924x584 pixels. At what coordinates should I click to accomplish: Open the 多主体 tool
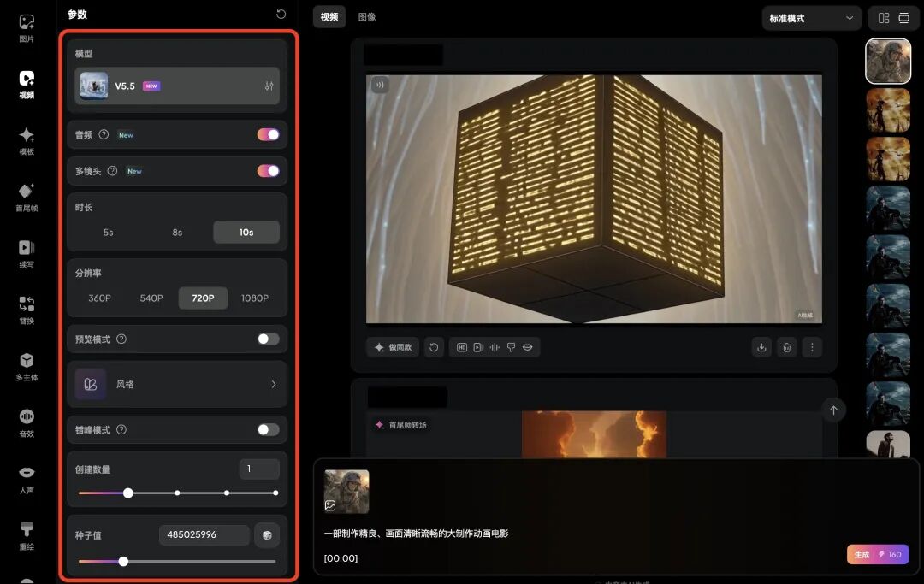click(26, 365)
